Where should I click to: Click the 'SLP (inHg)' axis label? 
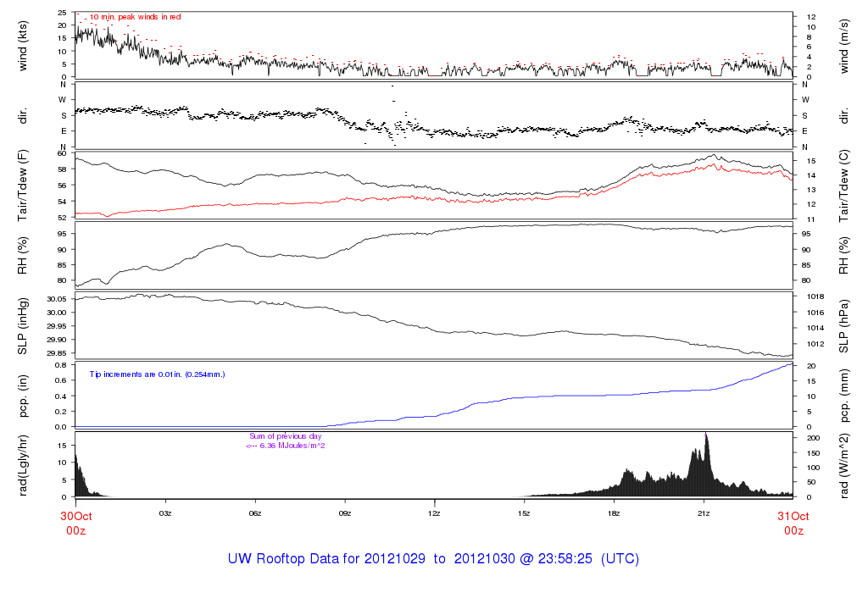tap(23, 326)
